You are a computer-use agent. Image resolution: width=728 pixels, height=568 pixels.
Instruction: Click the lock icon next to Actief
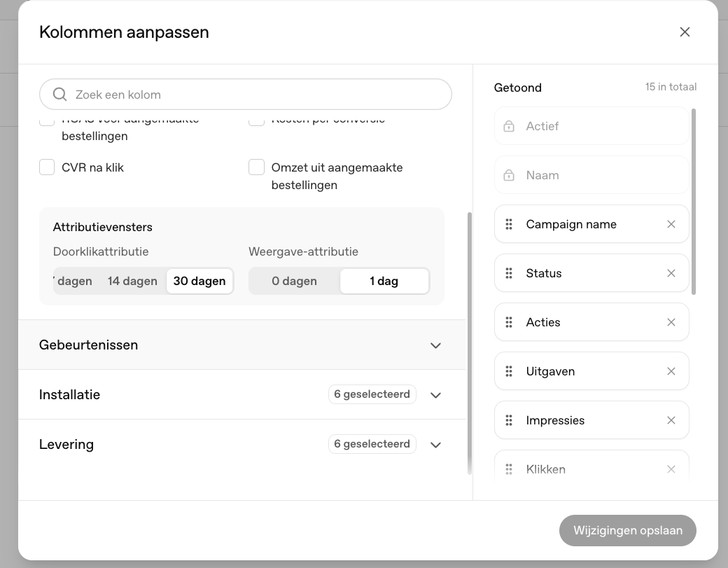click(509, 126)
